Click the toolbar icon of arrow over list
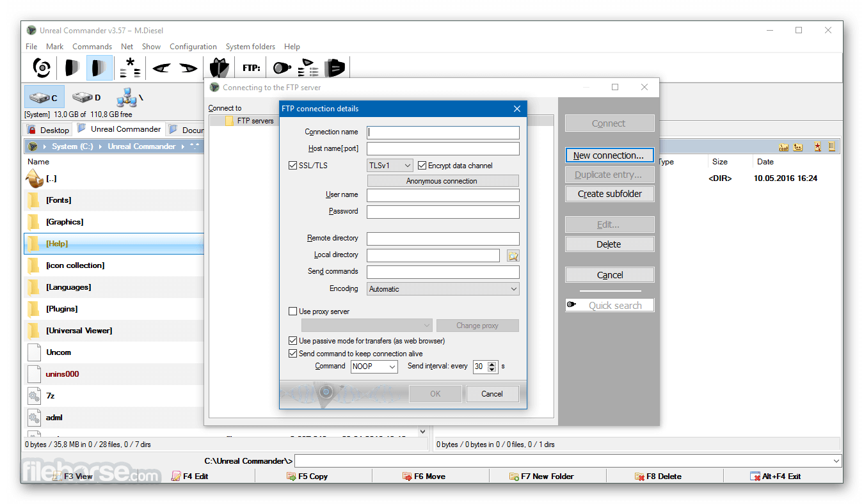Viewport: 864px width, 504px height. [308, 67]
